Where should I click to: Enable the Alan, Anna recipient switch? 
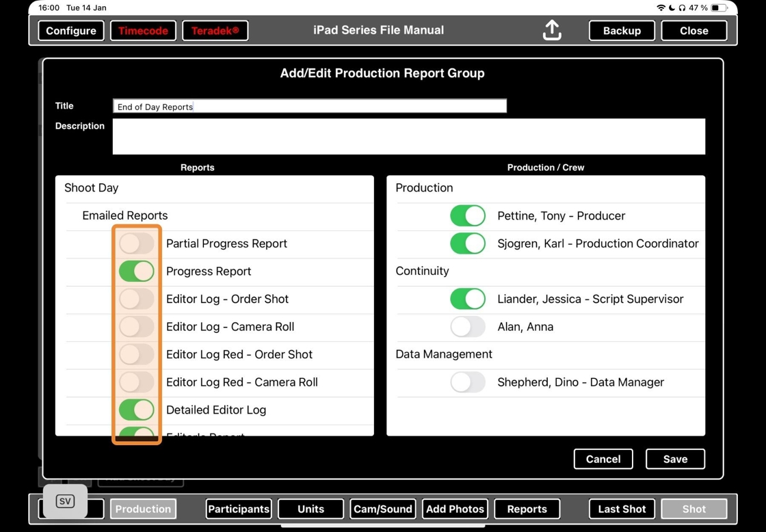tap(468, 327)
